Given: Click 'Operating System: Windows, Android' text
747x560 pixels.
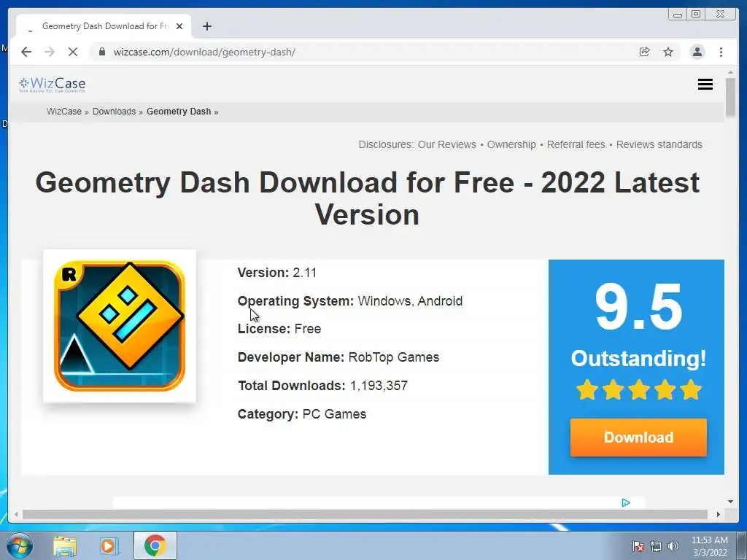Looking at the screenshot, I should pyautogui.click(x=350, y=301).
